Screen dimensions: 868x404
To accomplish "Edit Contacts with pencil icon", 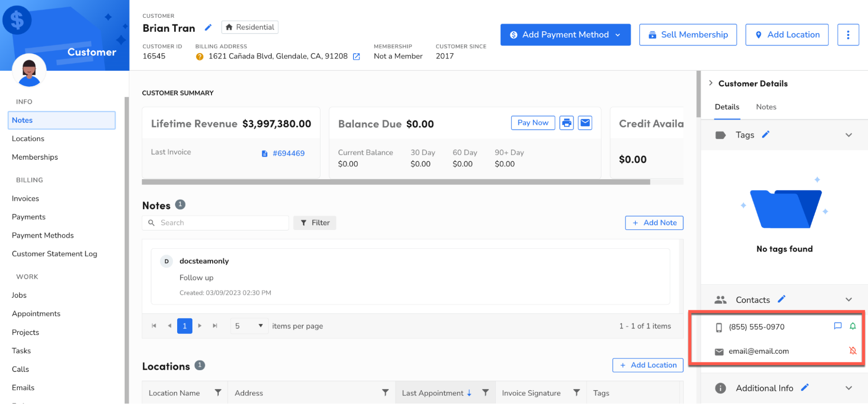I will coord(782,299).
